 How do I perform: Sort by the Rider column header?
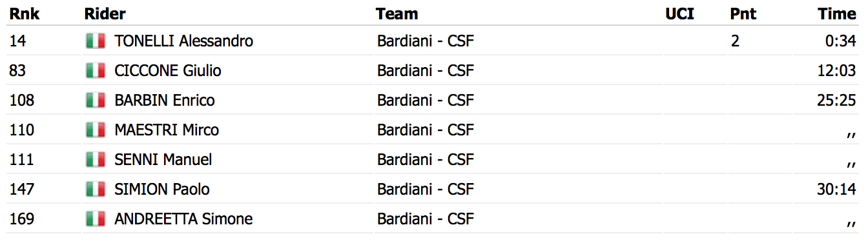[x=105, y=14]
